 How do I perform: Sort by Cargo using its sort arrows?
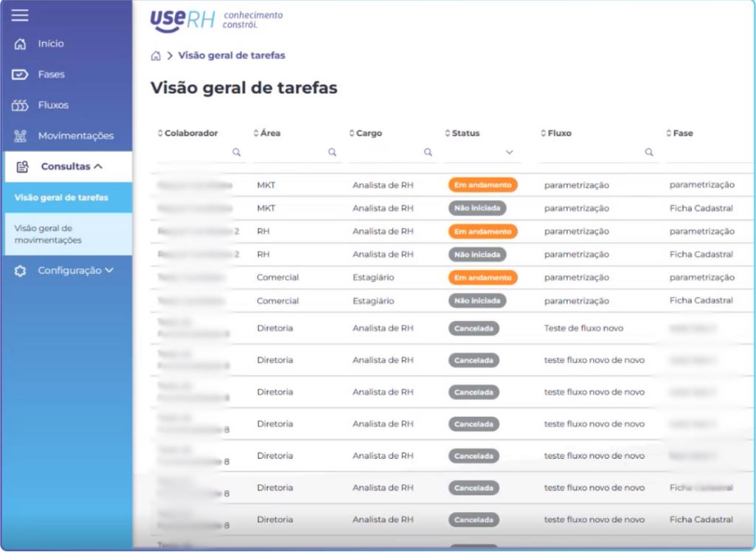(x=352, y=133)
